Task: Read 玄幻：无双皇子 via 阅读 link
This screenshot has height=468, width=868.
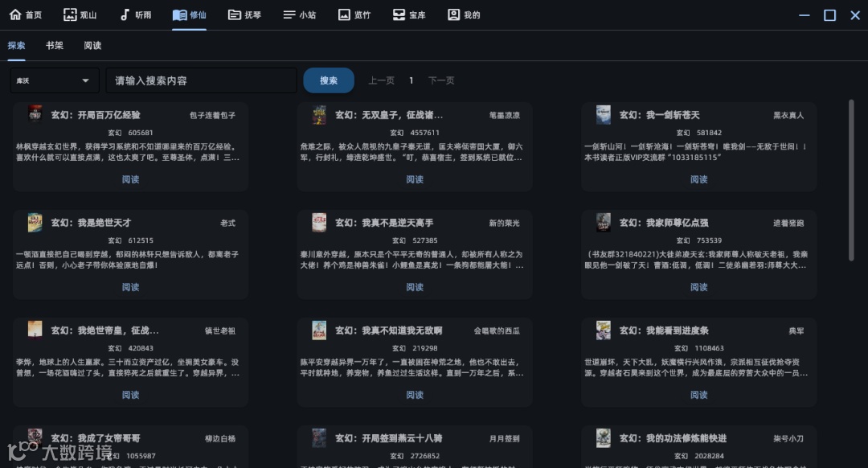Action: coord(415,179)
